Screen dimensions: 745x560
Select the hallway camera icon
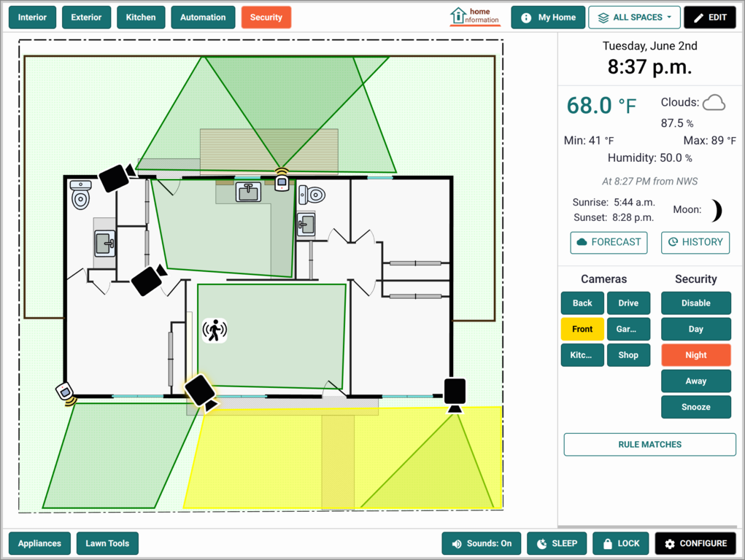(x=149, y=280)
